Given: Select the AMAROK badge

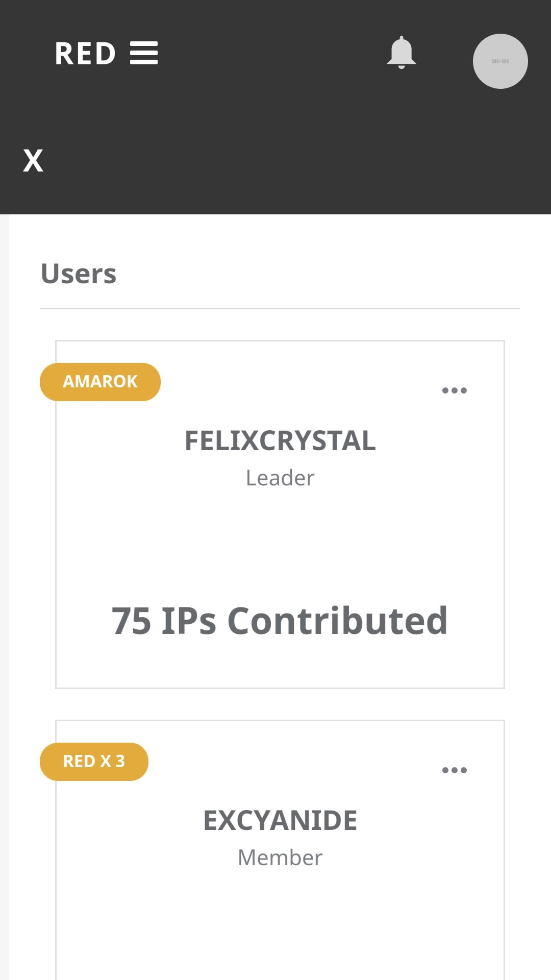Looking at the screenshot, I should click(x=100, y=382).
